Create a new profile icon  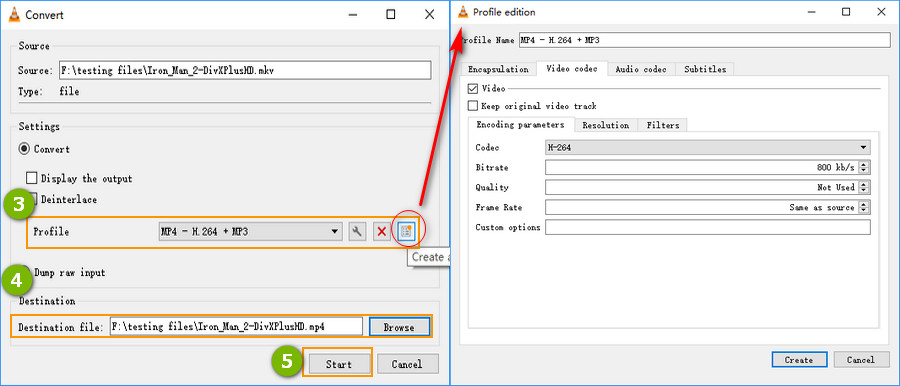(x=406, y=231)
